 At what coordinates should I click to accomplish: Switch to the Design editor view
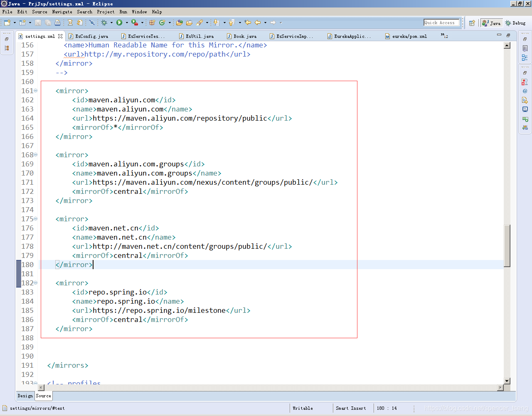point(25,396)
